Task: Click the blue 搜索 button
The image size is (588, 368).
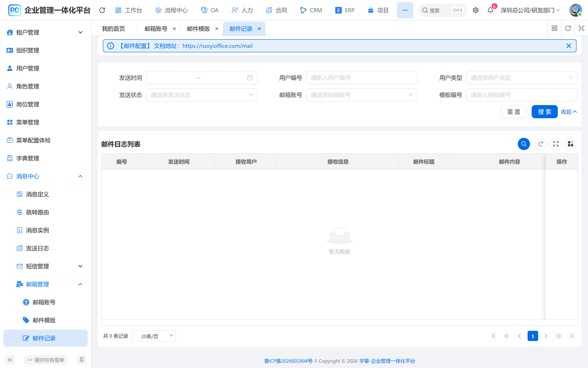Action: pos(544,111)
